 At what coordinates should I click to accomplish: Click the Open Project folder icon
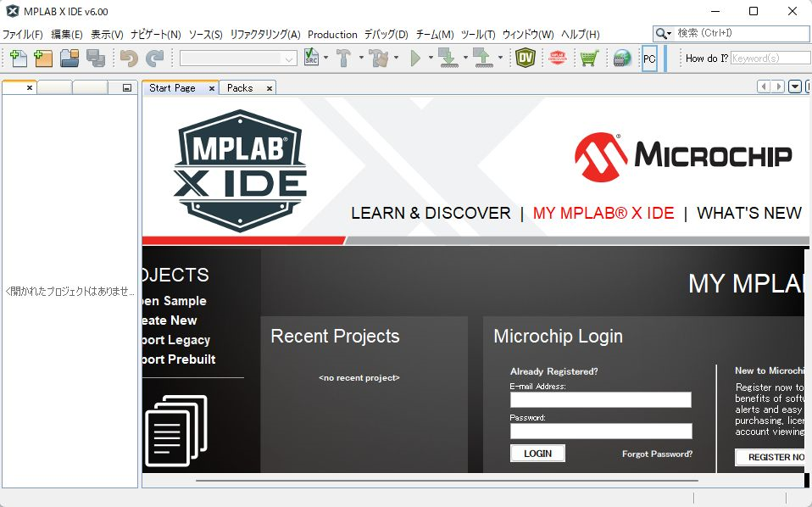pyautogui.click(x=70, y=58)
